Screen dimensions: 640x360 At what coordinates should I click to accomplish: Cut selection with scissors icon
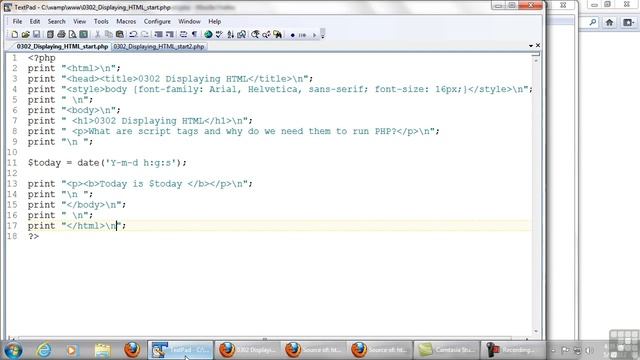click(x=98, y=35)
